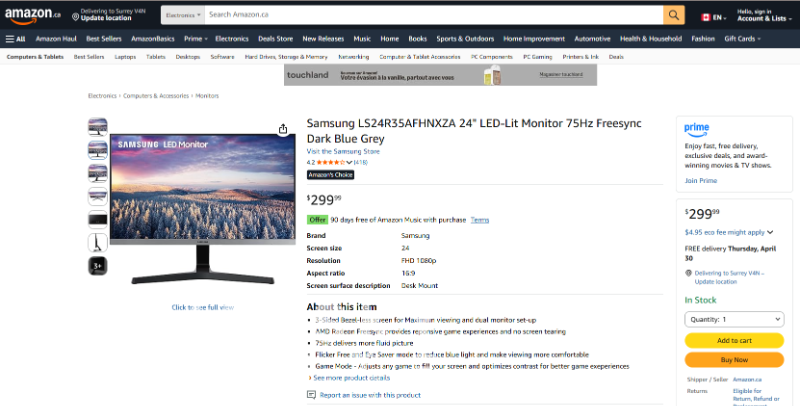Screen dimensions: 800x406
Task: Select Deals Store in the navigation bar
Action: click(276, 39)
